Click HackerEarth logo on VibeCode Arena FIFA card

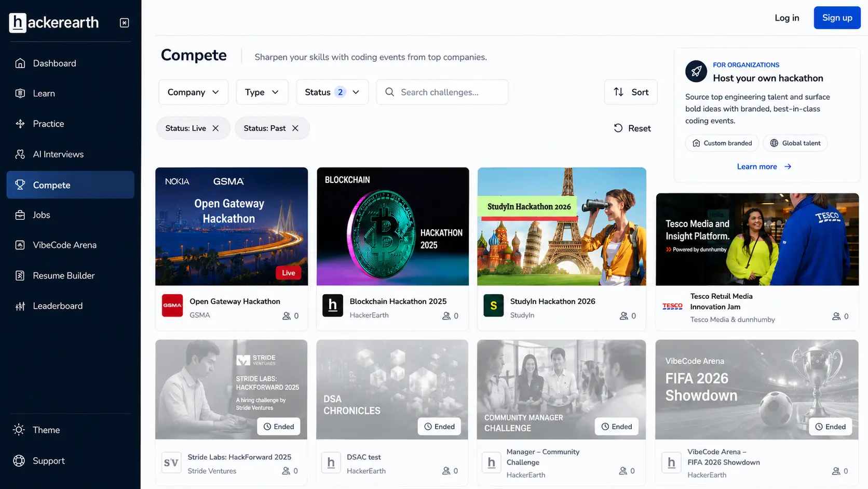[671, 462]
